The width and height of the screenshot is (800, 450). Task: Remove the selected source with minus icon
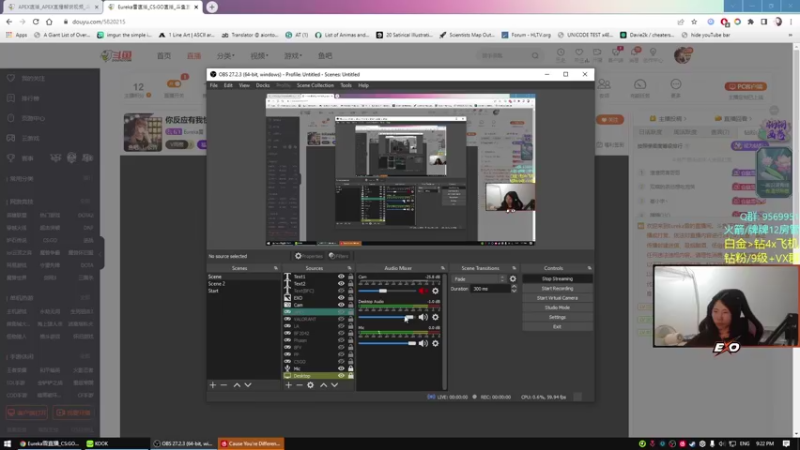[299, 385]
